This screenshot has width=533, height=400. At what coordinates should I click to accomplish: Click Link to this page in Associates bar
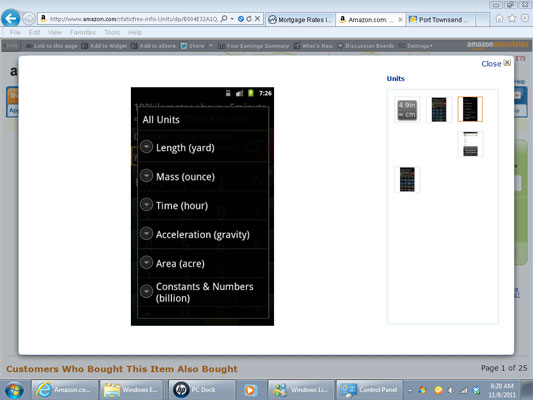[x=52, y=46]
